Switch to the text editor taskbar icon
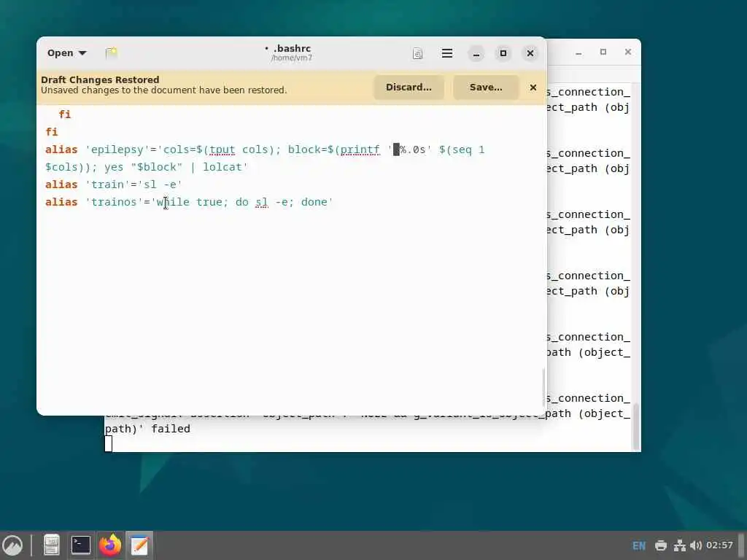Viewport: 747px width, 560px height. (x=139, y=545)
